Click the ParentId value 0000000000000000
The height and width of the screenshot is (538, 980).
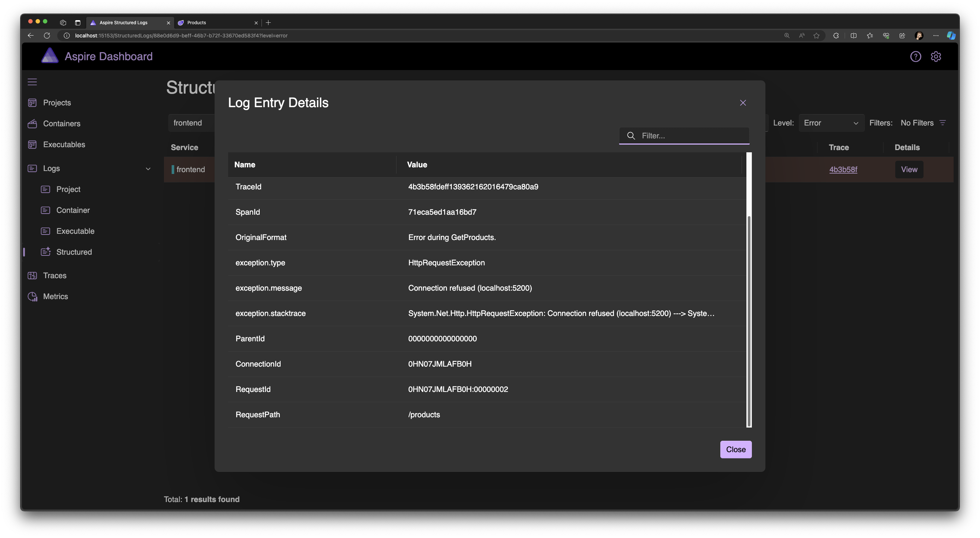442,338
